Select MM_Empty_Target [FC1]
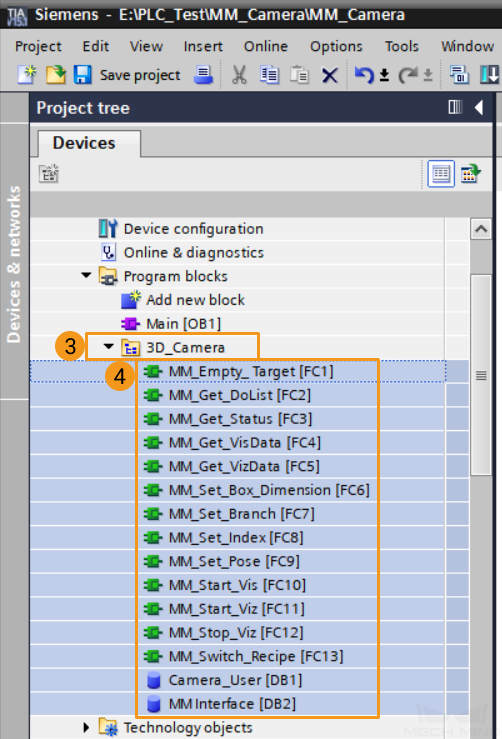 click(x=251, y=371)
